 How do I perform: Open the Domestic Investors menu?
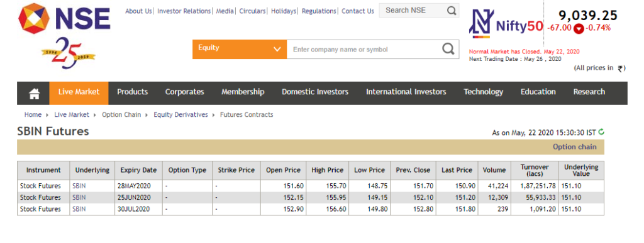pyautogui.click(x=315, y=92)
